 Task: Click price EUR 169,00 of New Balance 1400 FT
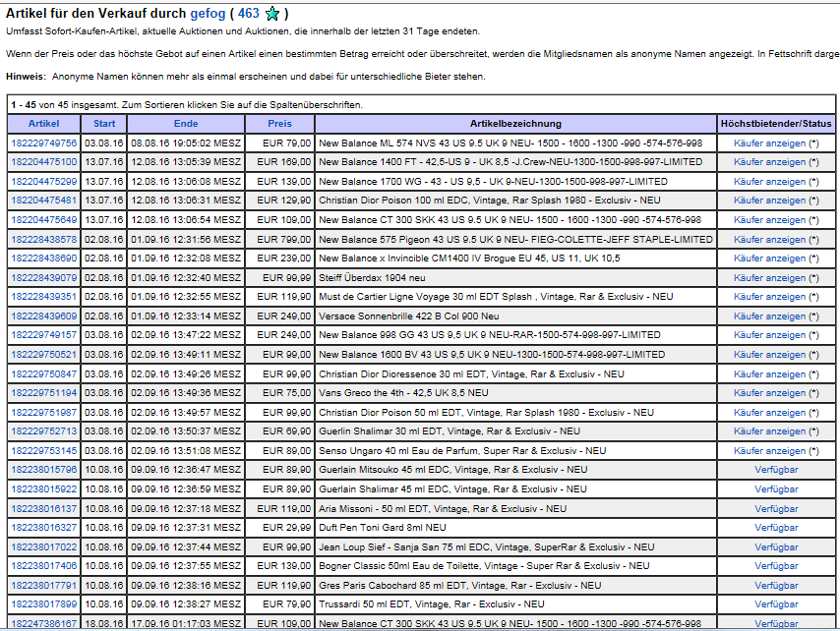[284, 162]
